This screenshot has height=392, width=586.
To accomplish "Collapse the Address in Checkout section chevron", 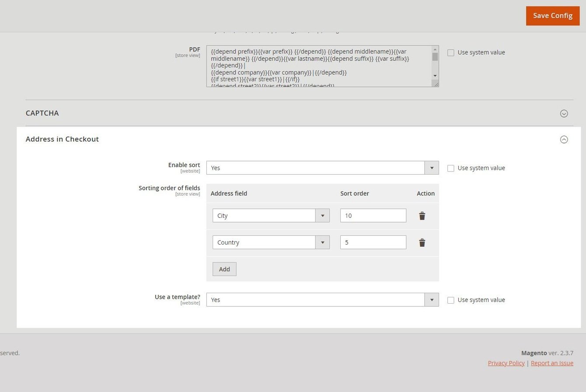I will 564,140.
